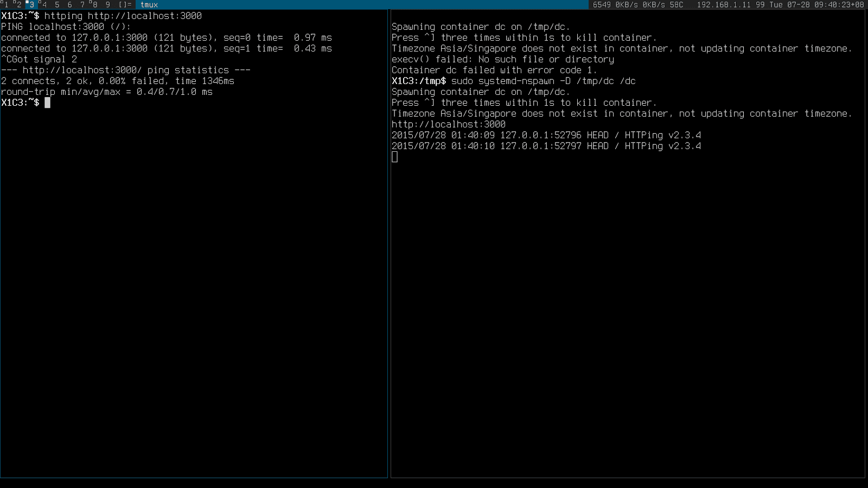Switch to workspace tag 8
Viewport: 868px width, 488px height.
95,4
